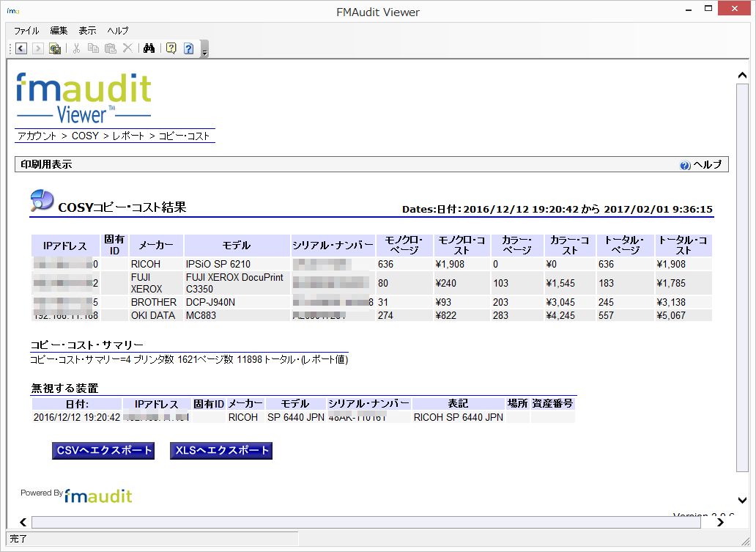Follow the アカウント breadcrumb link
The width and height of the screenshot is (756, 552).
37,136
